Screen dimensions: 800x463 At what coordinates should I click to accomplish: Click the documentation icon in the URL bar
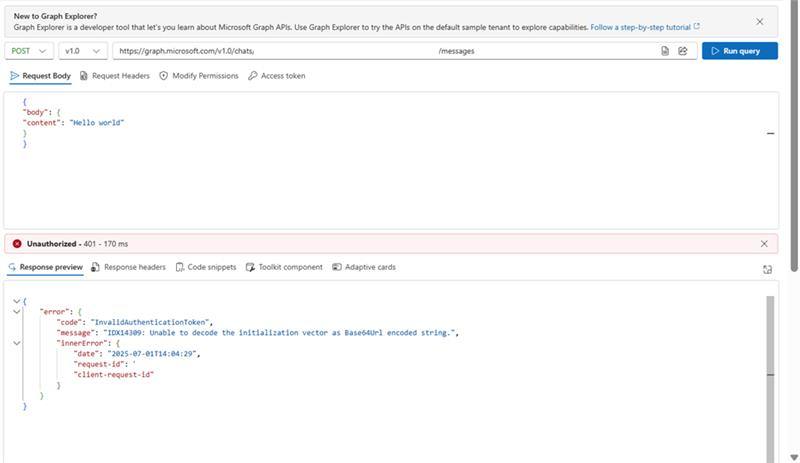coord(665,51)
